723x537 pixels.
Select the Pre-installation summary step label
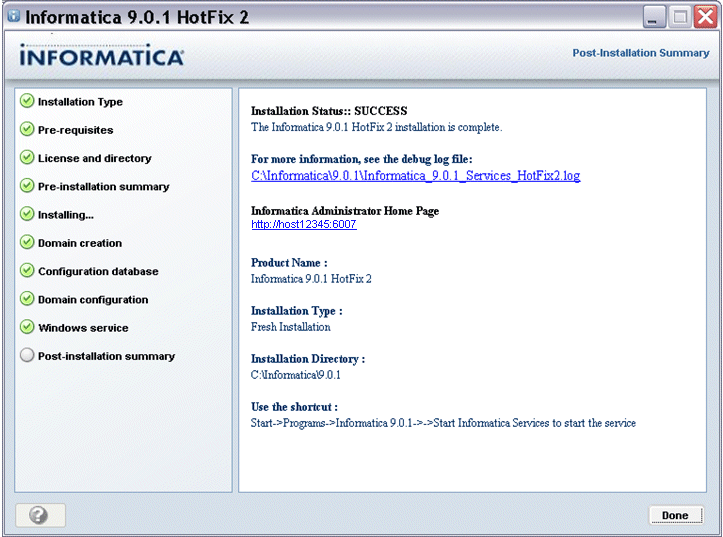103,187
